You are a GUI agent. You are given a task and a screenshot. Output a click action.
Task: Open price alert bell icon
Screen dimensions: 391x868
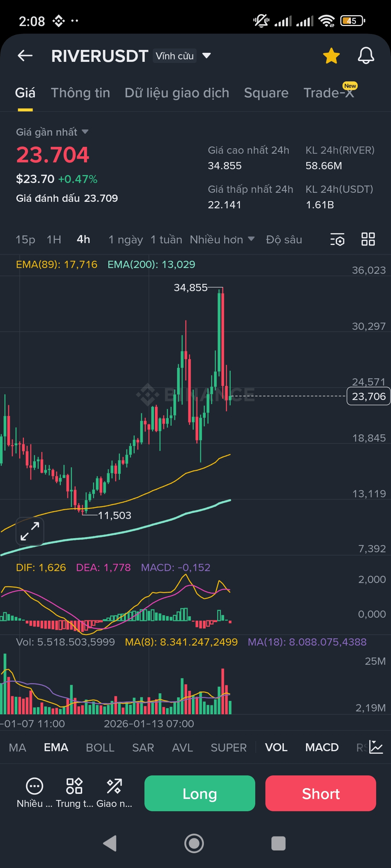click(366, 56)
